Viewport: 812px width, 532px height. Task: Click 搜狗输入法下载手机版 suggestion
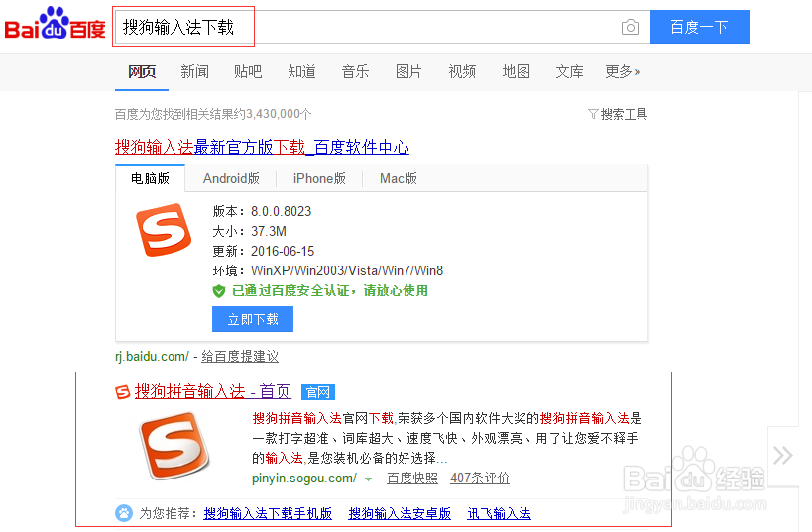[x=268, y=513]
